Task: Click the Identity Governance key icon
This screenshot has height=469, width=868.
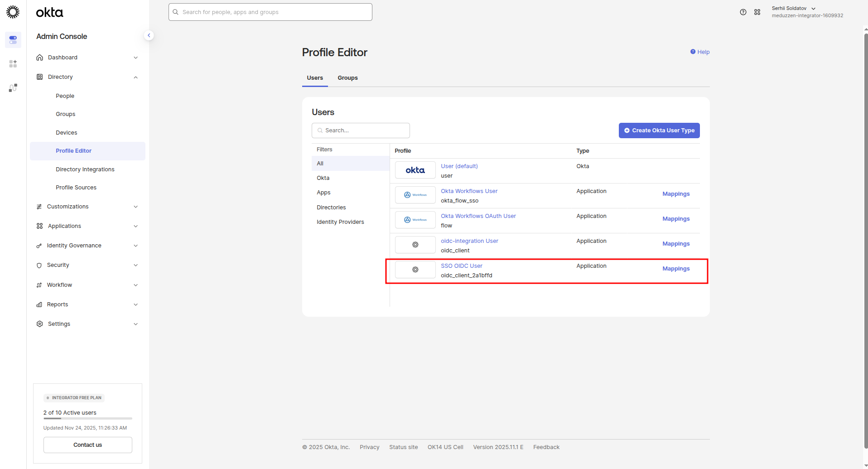Action: 39,246
